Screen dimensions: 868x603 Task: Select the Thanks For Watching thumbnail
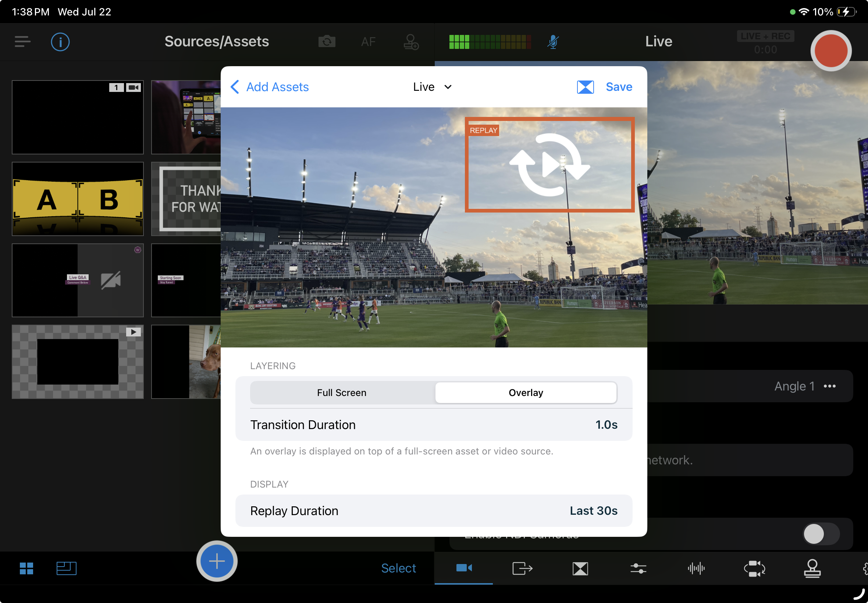click(x=186, y=199)
